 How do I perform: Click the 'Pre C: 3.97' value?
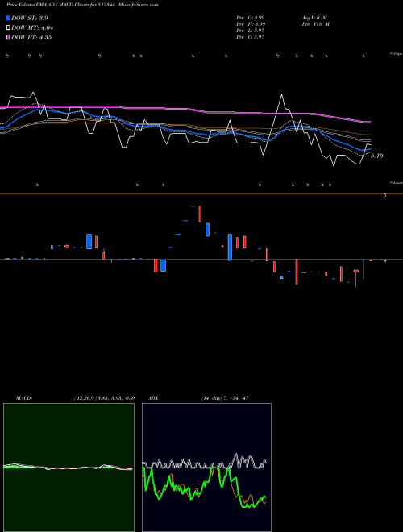point(251,37)
